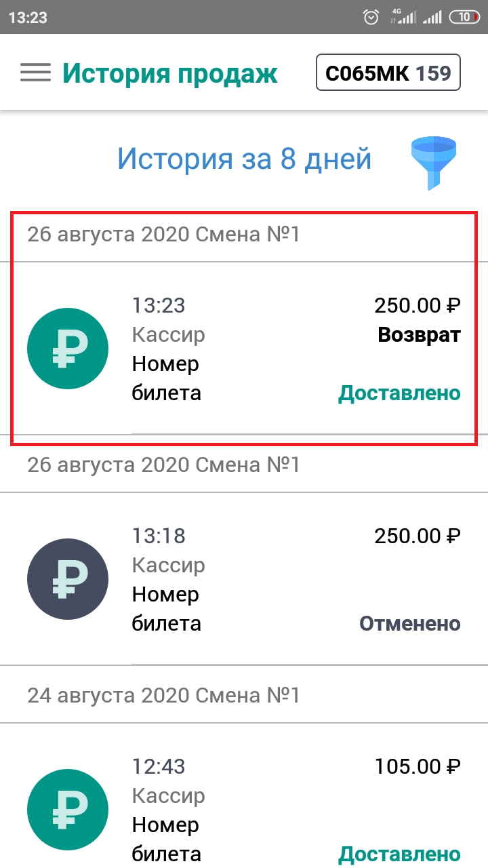
Task: Tap the dark ruble icon at 13:18
Action: pos(68,579)
